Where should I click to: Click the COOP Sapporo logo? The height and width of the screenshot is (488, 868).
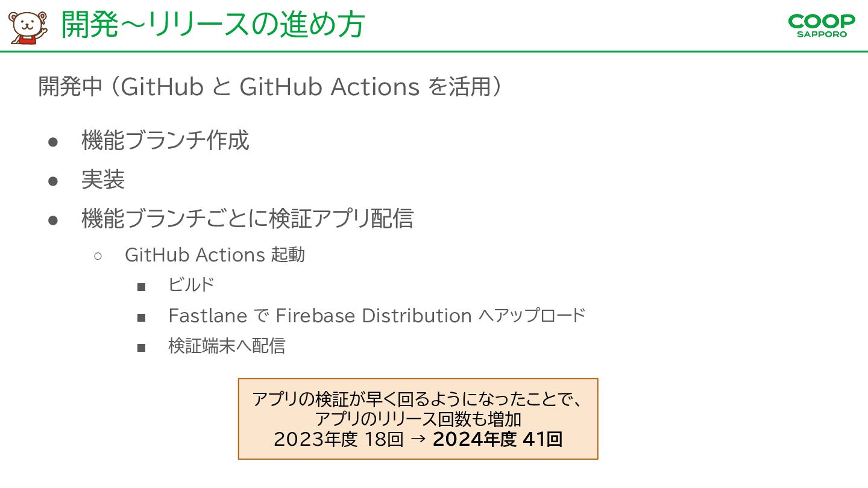pos(822,26)
